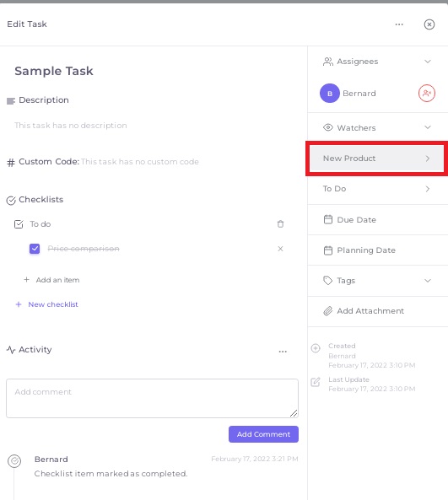Click the Due Date calendar icon
The height and width of the screenshot is (500, 448).
point(328,219)
